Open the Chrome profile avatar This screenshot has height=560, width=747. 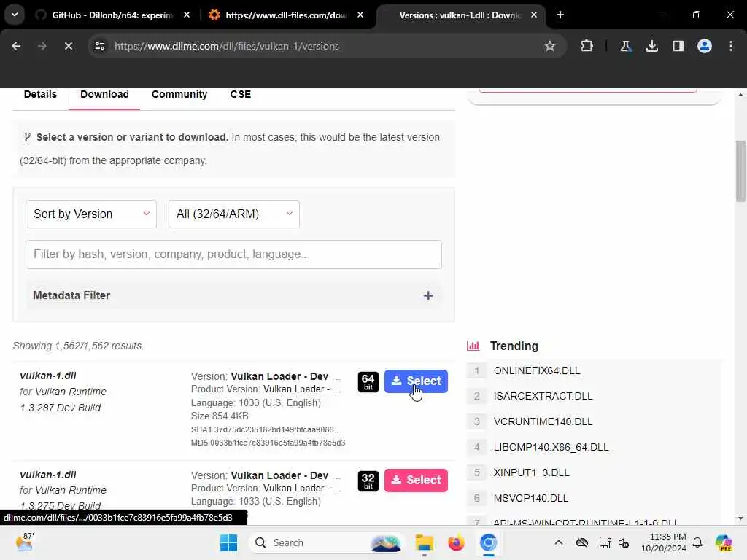[x=704, y=46]
